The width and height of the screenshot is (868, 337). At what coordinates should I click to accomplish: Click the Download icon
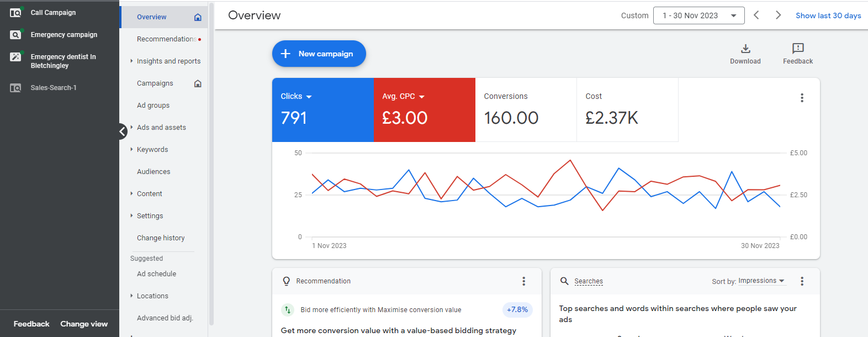(745, 49)
